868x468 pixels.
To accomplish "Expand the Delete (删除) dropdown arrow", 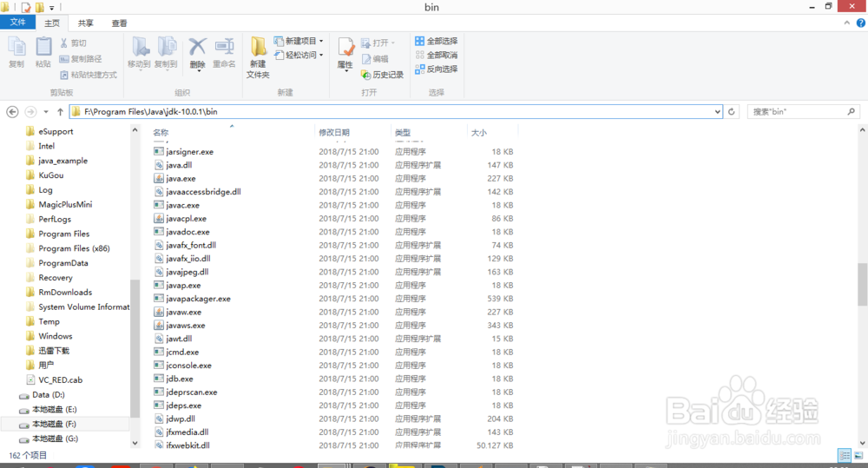I will (198, 70).
